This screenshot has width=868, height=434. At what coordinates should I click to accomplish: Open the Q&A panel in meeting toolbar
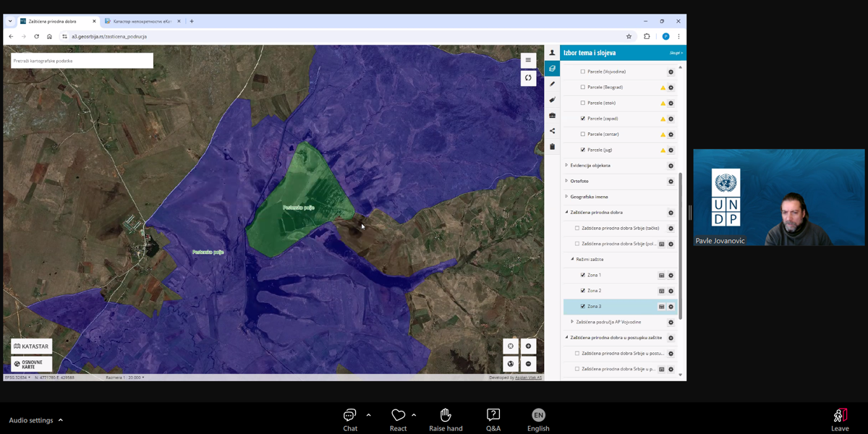pos(493,419)
